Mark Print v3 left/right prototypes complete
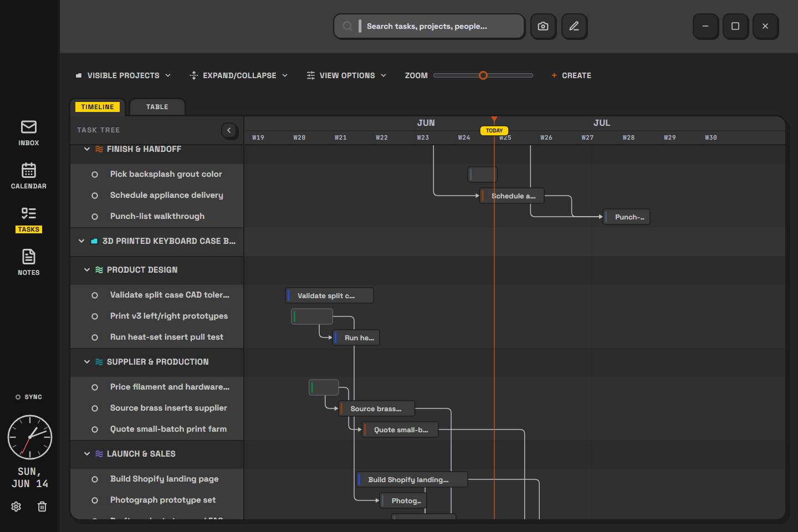Screen dimensions: 798x532 tap(95, 316)
